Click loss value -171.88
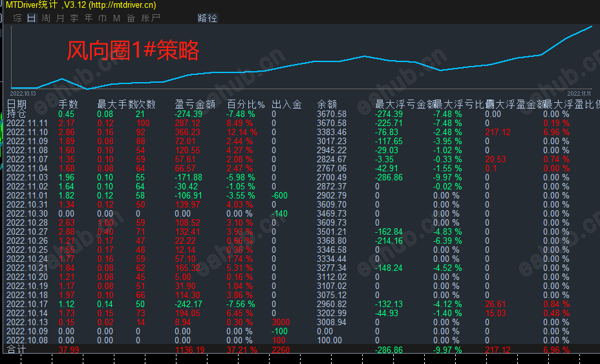 pyautogui.click(x=189, y=178)
